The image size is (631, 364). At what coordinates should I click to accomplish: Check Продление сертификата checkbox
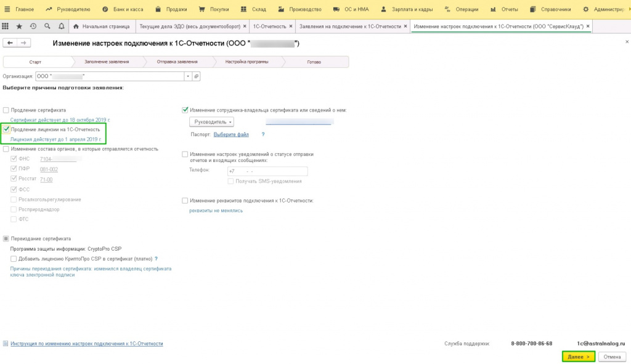click(6, 110)
